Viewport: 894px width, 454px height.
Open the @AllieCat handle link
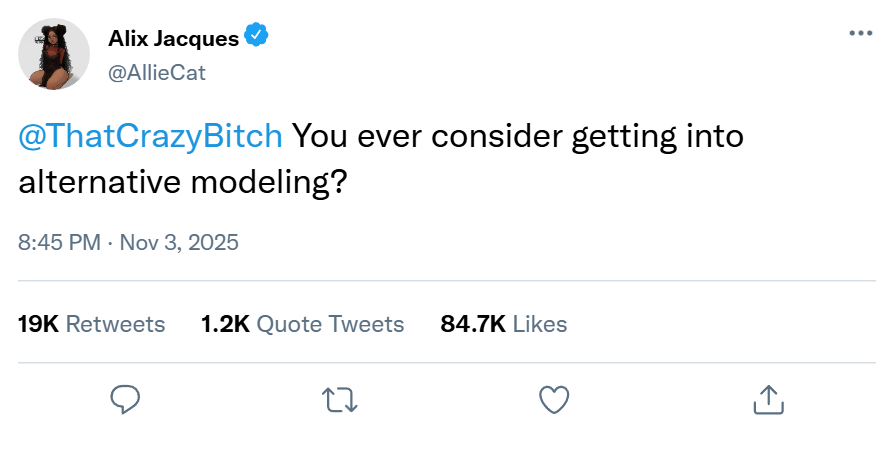pyautogui.click(x=156, y=72)
